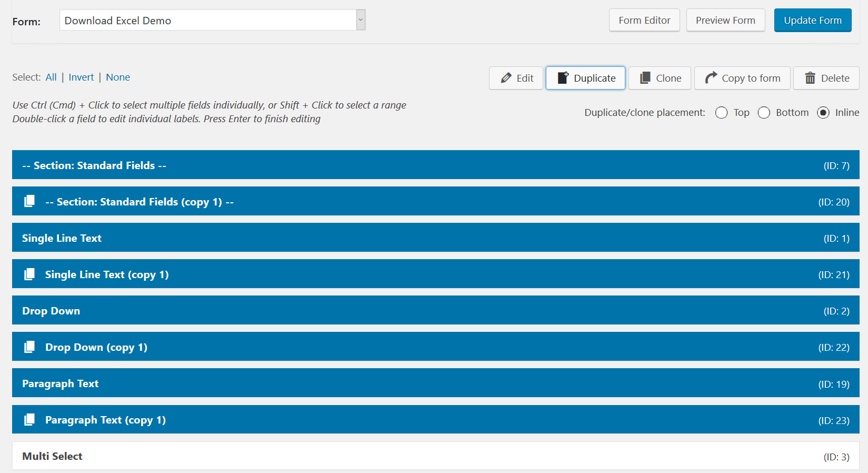Select the Inline placement option
This screenshot has height=473, width=868.
pyautogui.click(x=823, y=113)
